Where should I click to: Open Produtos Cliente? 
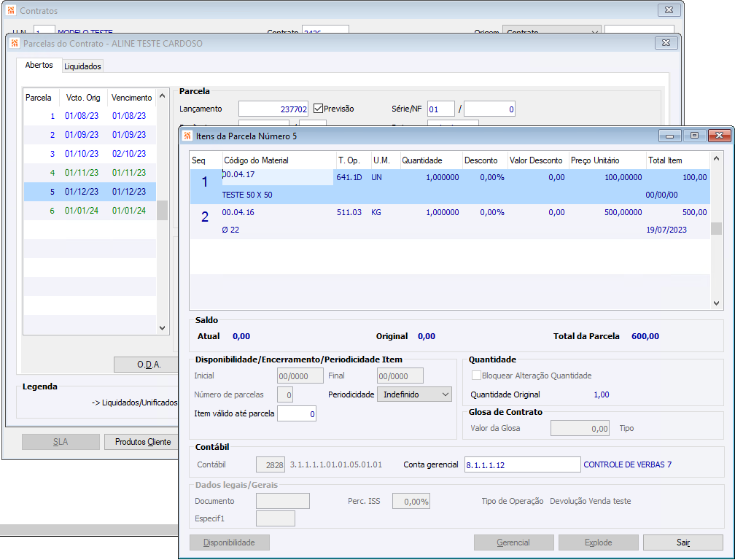[142, 442]
